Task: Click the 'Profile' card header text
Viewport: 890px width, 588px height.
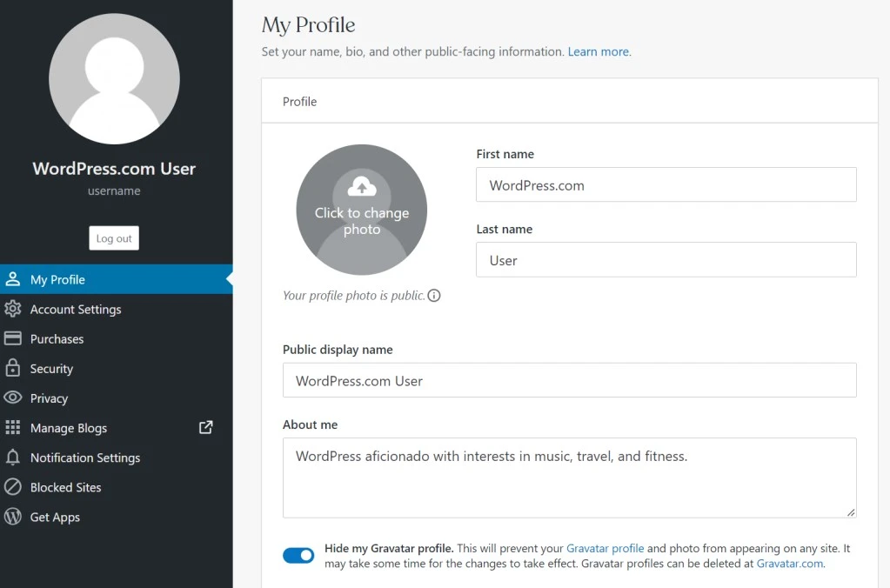Action: coord(299,102)
